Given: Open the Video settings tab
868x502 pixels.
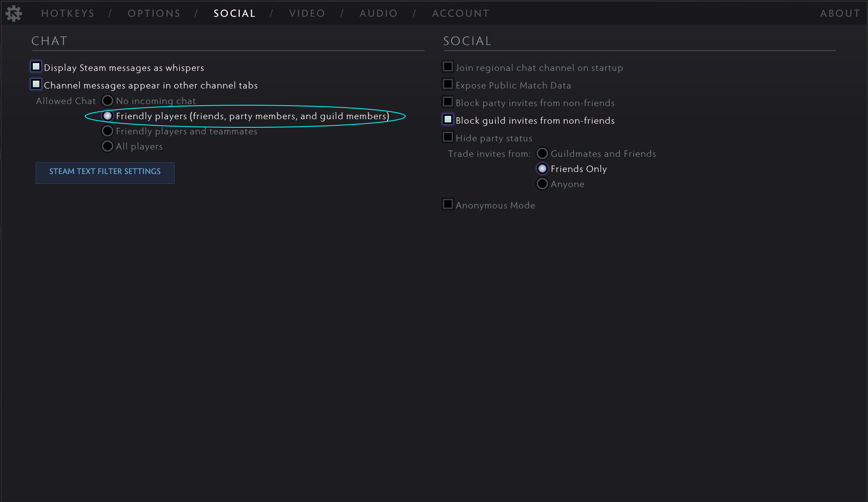Looking at the screenshot, I should click(307, 14).
